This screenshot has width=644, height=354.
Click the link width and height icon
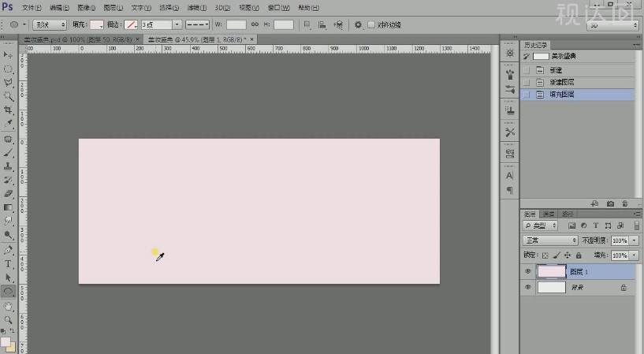point(255,24)
